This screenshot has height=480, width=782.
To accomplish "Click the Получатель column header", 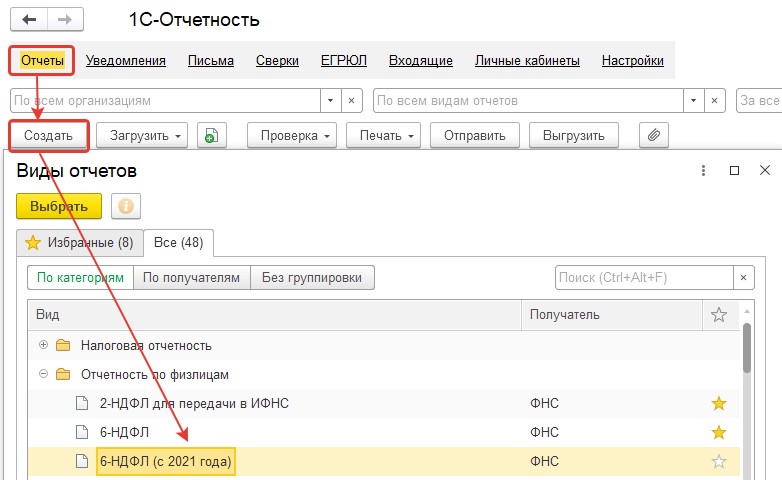I will pos(612,315).
